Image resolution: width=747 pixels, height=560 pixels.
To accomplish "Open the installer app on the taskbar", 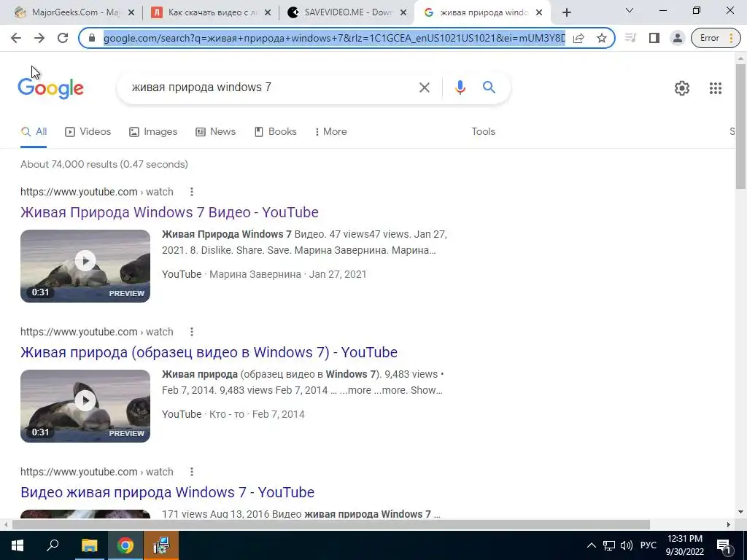I will point(161,545).
